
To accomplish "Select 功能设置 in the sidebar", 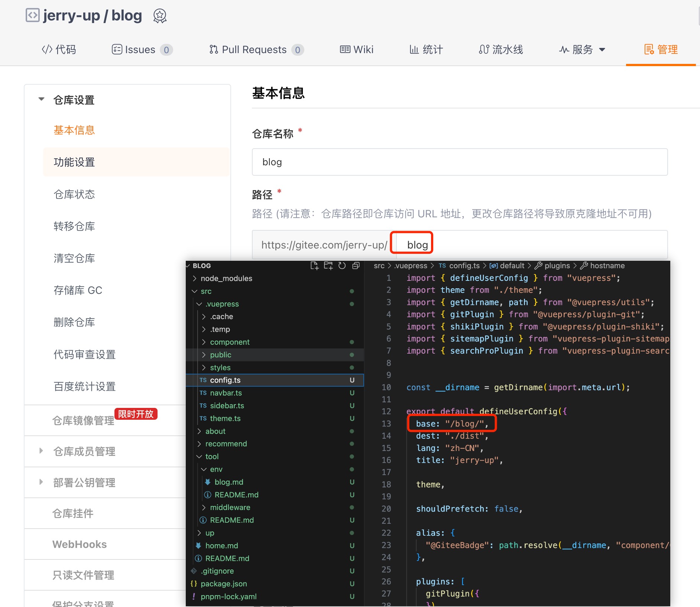I will coord(73,162).
